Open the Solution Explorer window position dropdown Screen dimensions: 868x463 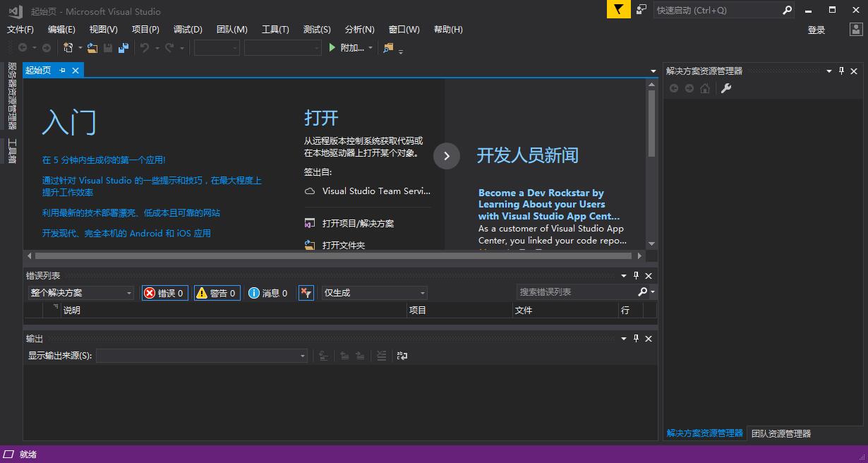[829, 71]
